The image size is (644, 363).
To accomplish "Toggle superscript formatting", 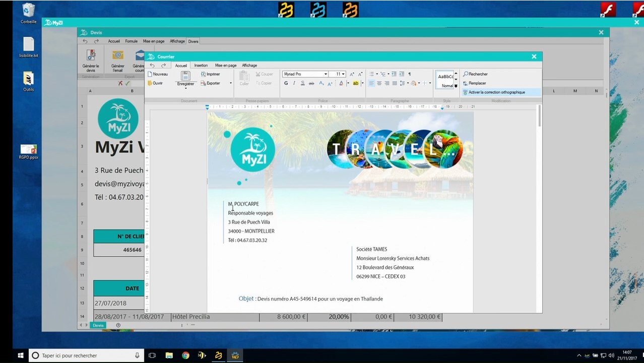I will (330, 83).
